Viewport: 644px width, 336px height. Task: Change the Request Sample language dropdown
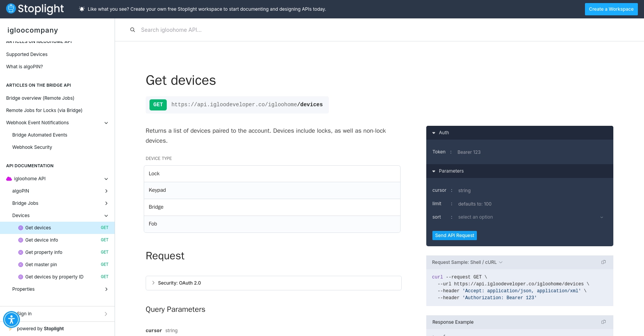pos(467,262)
